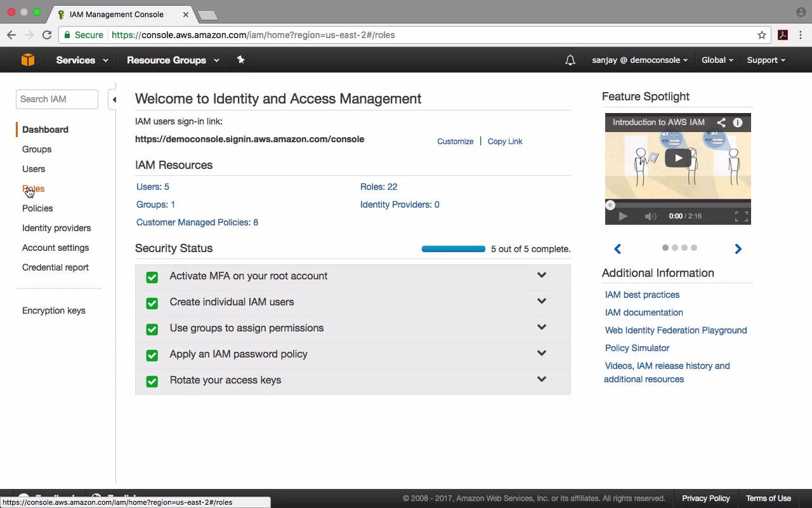Click the Activate MFA green checkmark
The height and width of the screenshot is (508, 812).
(152, 277)
